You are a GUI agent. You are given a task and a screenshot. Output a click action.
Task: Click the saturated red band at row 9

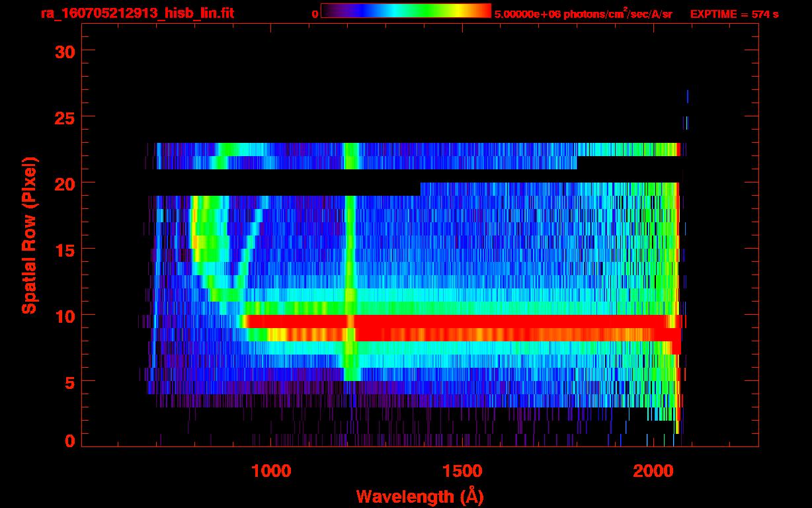click(x=463, y=321)
